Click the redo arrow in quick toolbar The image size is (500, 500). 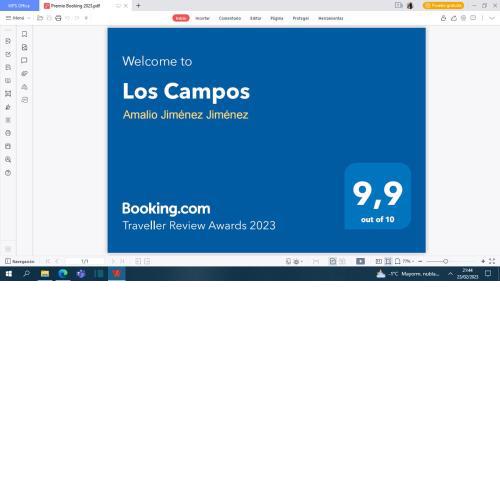coord(77,18)
